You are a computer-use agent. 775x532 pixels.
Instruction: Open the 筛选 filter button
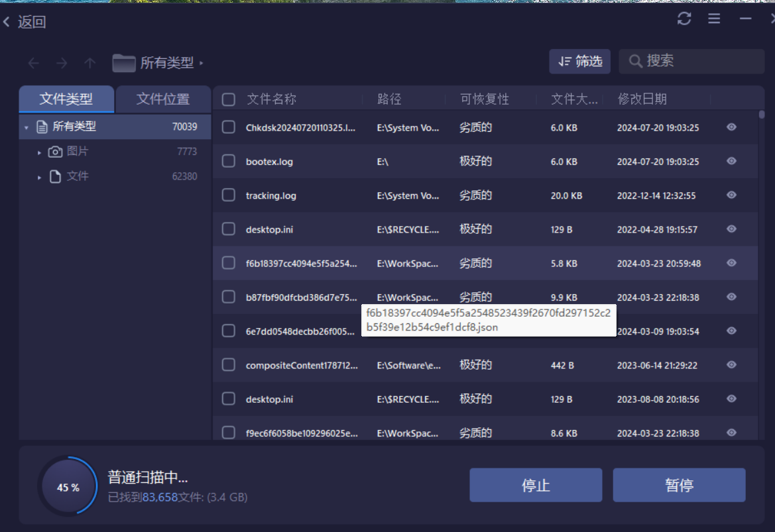point(580,61)
